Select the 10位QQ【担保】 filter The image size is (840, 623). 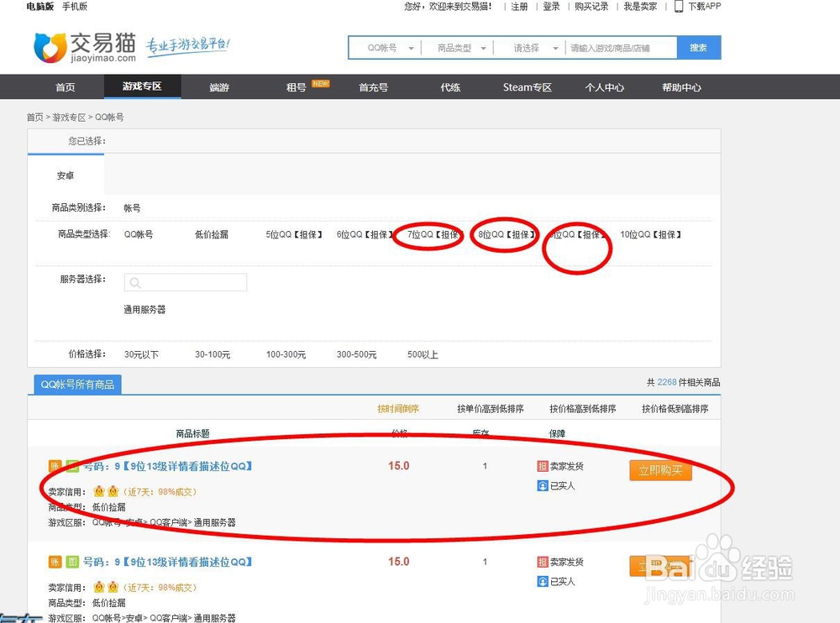click(650, 234)
